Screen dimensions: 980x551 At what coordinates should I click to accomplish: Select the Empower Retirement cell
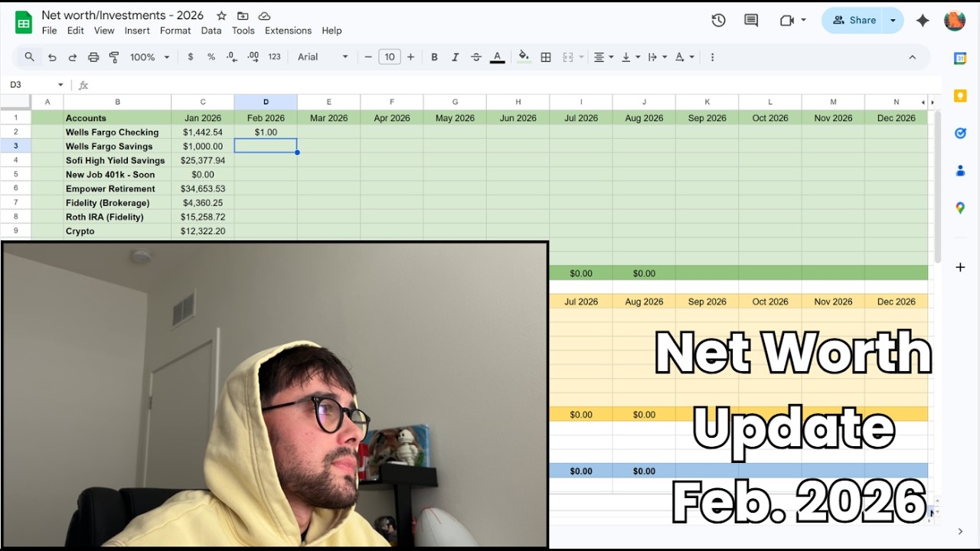point(117,189)
